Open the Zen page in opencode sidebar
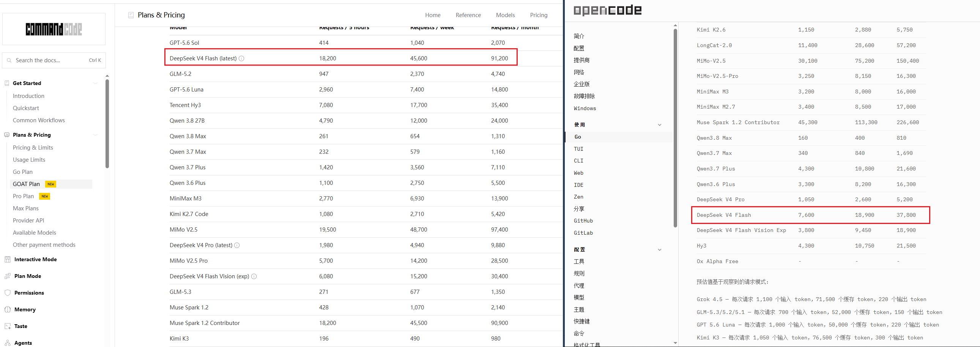 coord(579,197)
